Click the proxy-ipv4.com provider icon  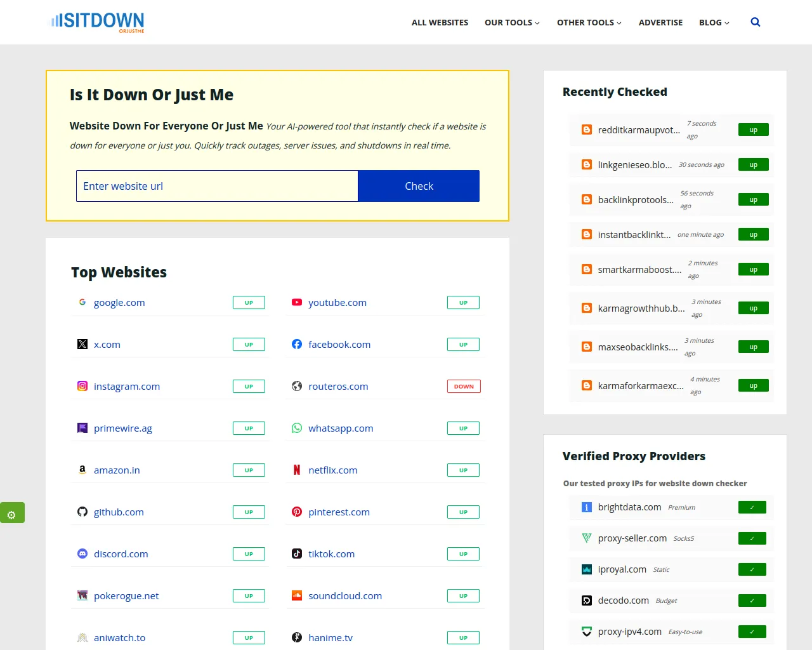[587, 632]
